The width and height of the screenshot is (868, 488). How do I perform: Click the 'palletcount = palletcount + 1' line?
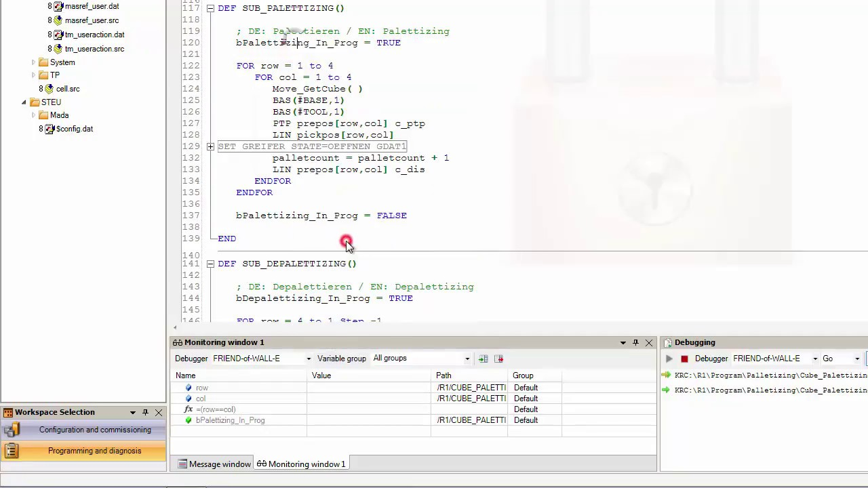pyautogui.click(x=361, y=158)
